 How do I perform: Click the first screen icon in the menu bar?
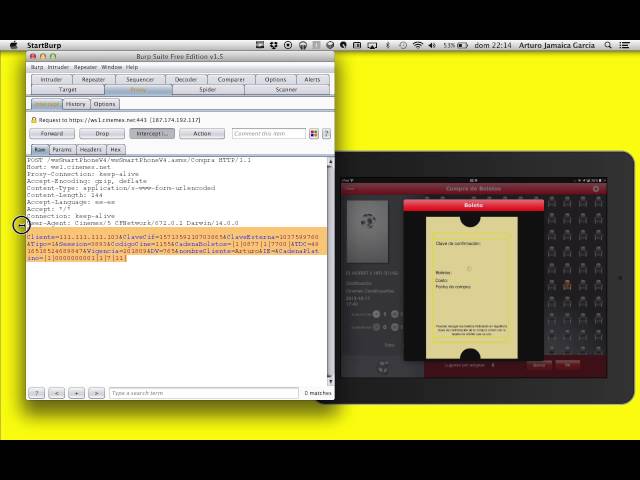click(x=260, y=45)
